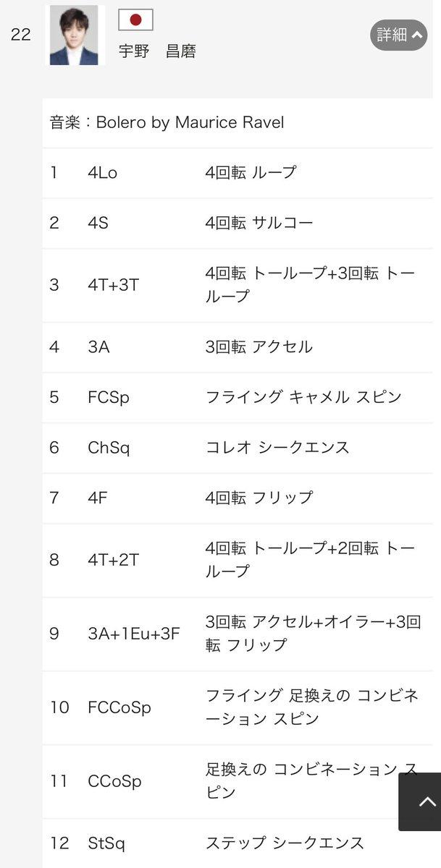Select the 4S quad Salchow row
441x868 pixels.
pyautogui.click(x=238, y=223)
